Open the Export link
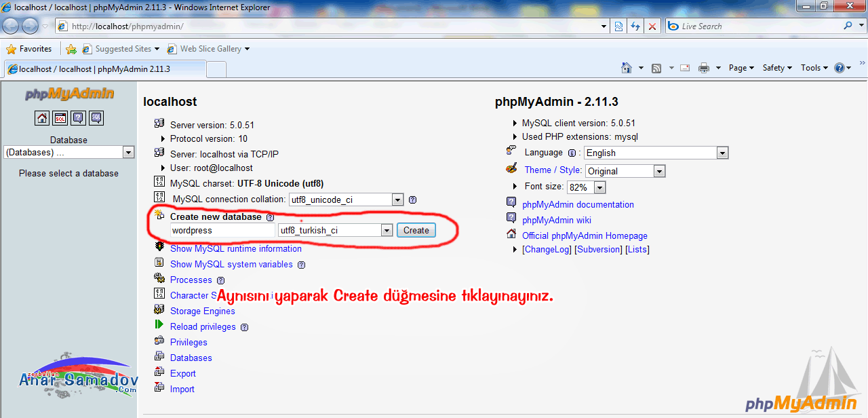868x418 pixels. [x=183, y=374]
